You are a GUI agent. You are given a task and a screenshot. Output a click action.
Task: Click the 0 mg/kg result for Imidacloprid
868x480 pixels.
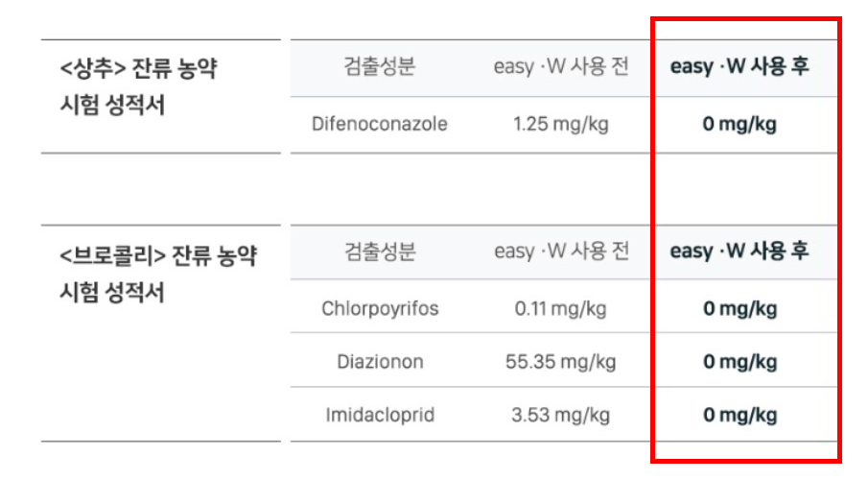[739, 415]
